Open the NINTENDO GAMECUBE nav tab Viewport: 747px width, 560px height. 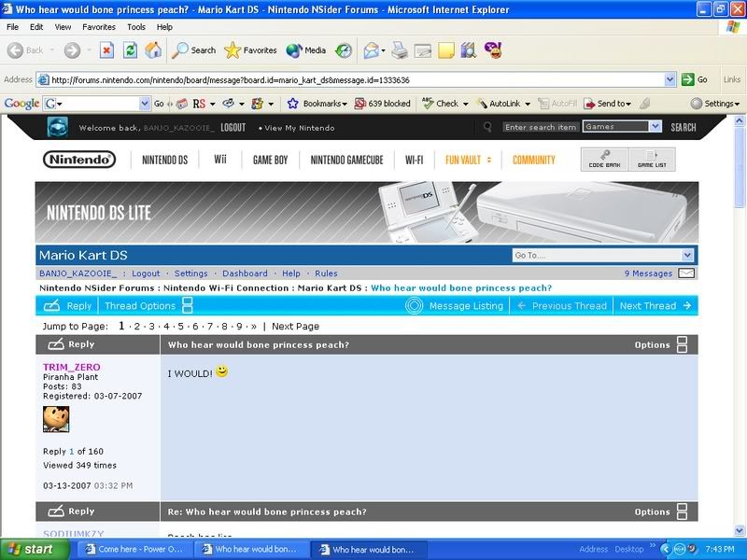point(346,160)
